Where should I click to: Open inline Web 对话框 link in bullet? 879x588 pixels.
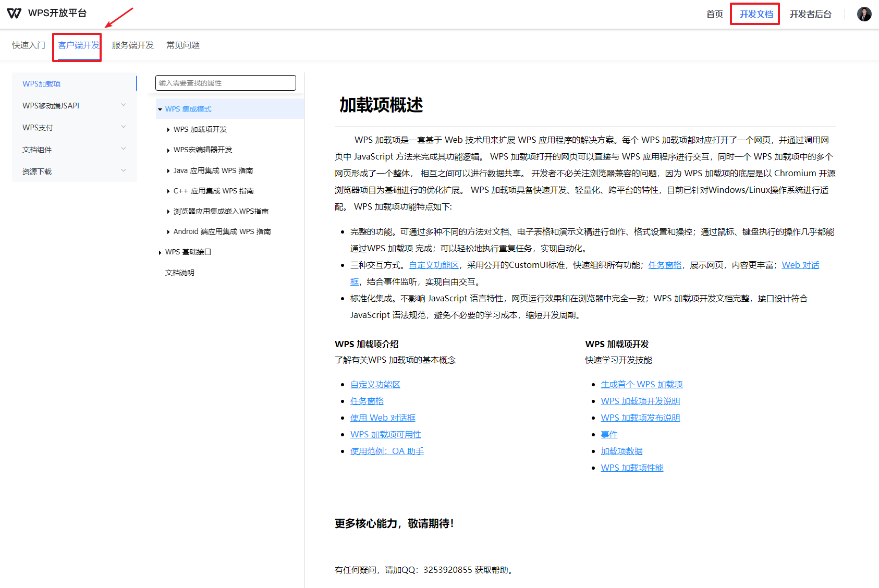(x=800, y=265)
